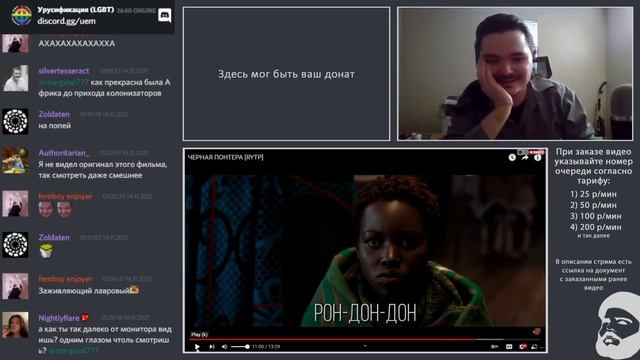Screen dimensions: 640x360
Task: Click the rainbow server avatar icon
Action: [22, 16]
